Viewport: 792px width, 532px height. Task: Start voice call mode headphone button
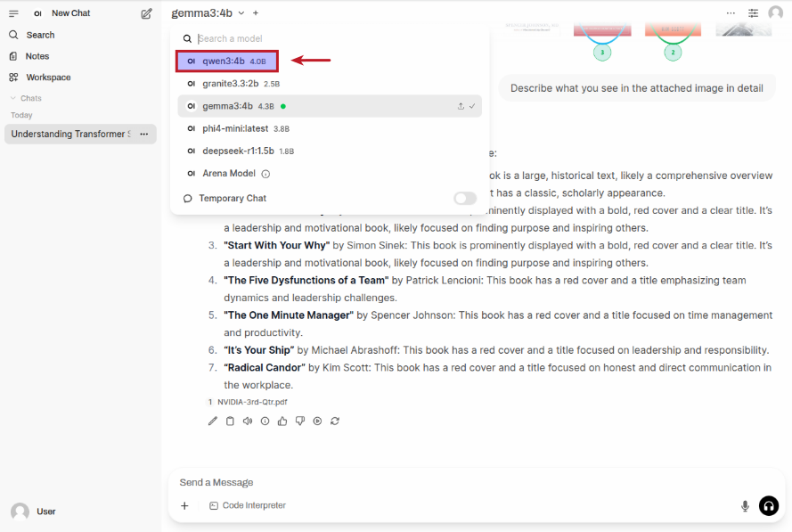coord(769,506)
